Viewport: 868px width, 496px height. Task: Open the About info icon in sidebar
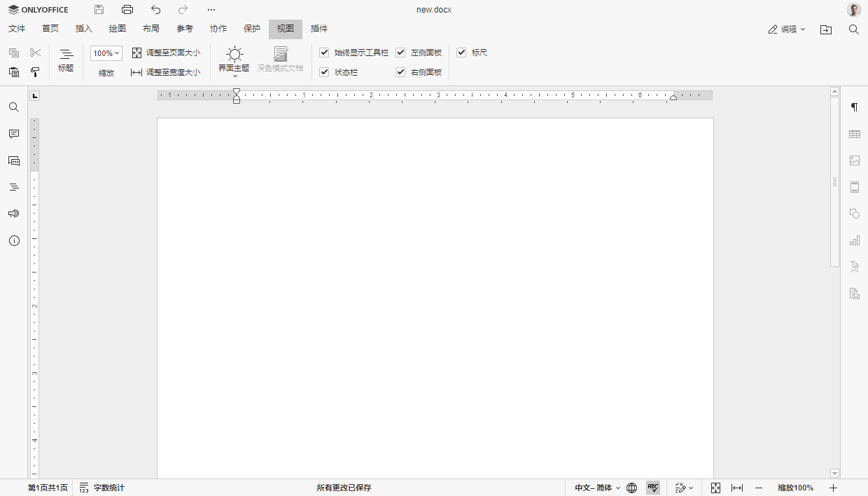[14, 240]
